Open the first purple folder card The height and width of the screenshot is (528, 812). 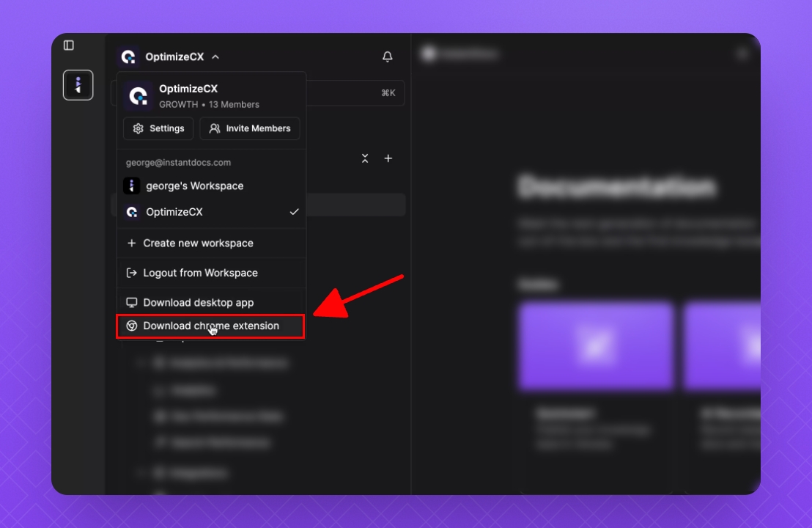pyautogui.click(x=596, y=346)
